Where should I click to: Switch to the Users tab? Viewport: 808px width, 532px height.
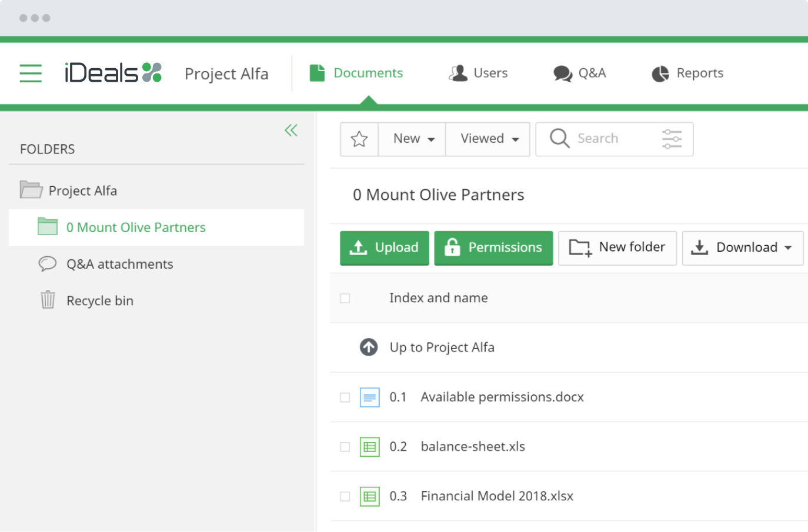tap(478, 73)
